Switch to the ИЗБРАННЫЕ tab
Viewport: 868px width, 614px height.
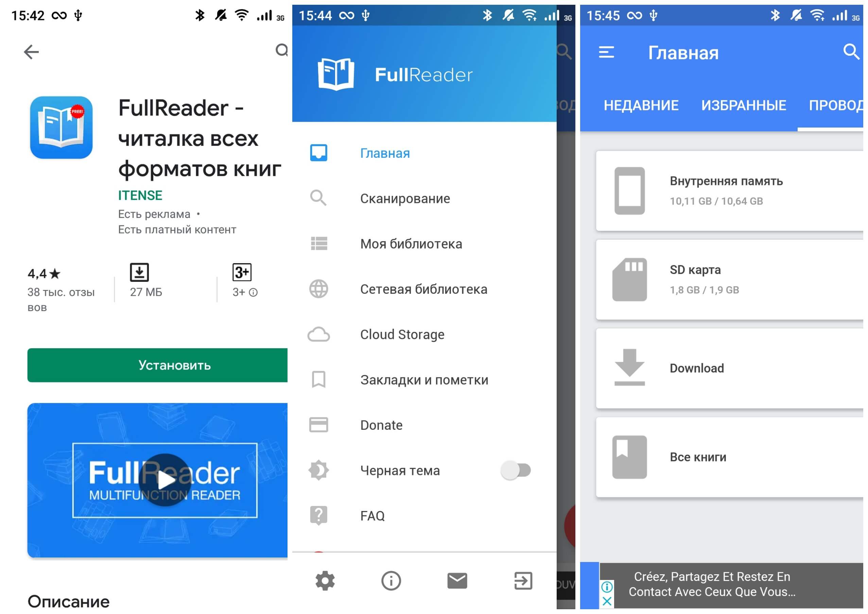coord(744,105)
